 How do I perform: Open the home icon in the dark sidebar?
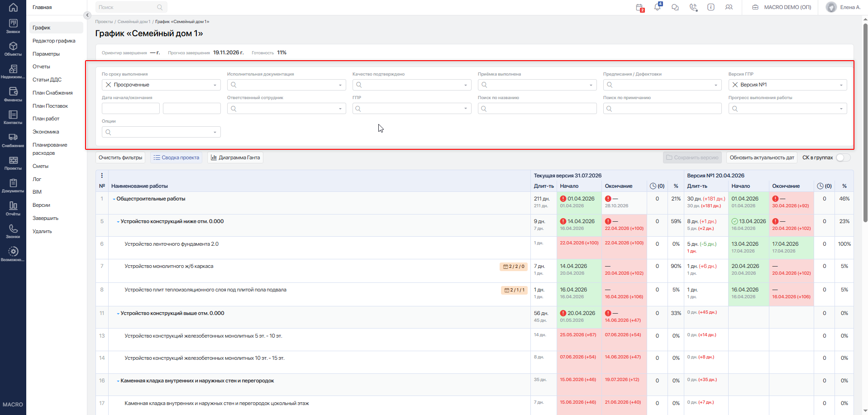13,7
